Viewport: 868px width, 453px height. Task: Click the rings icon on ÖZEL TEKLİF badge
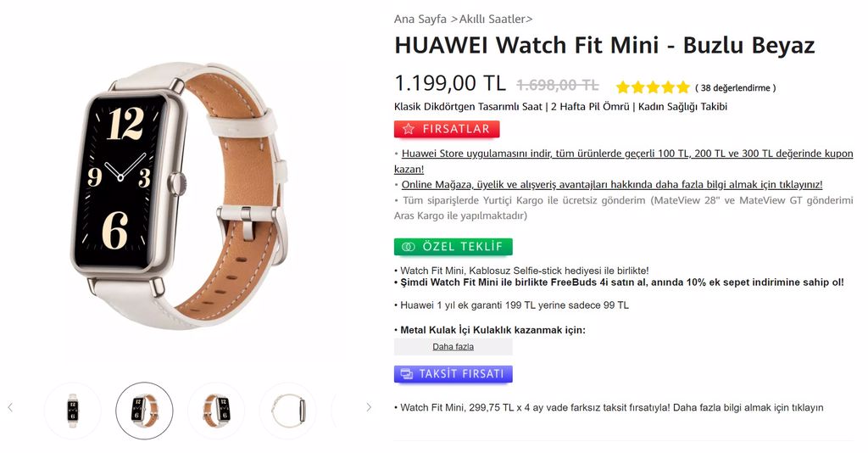(x=409, y=247)
